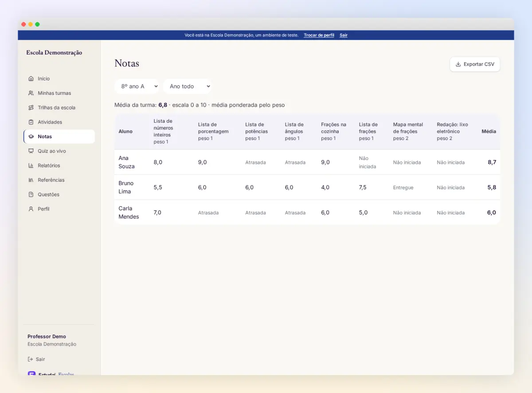This screenshot has height=393, width=532.
Task: Go to Início in the sidebar
Action: (x=59, y=78)
